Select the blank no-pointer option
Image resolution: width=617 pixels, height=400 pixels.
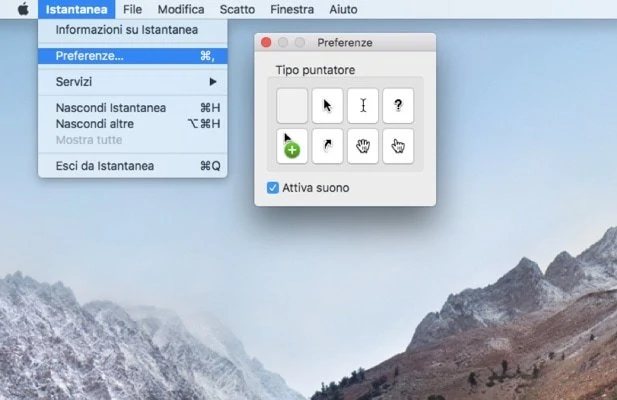pyautogui.click(x=292, y=106)
